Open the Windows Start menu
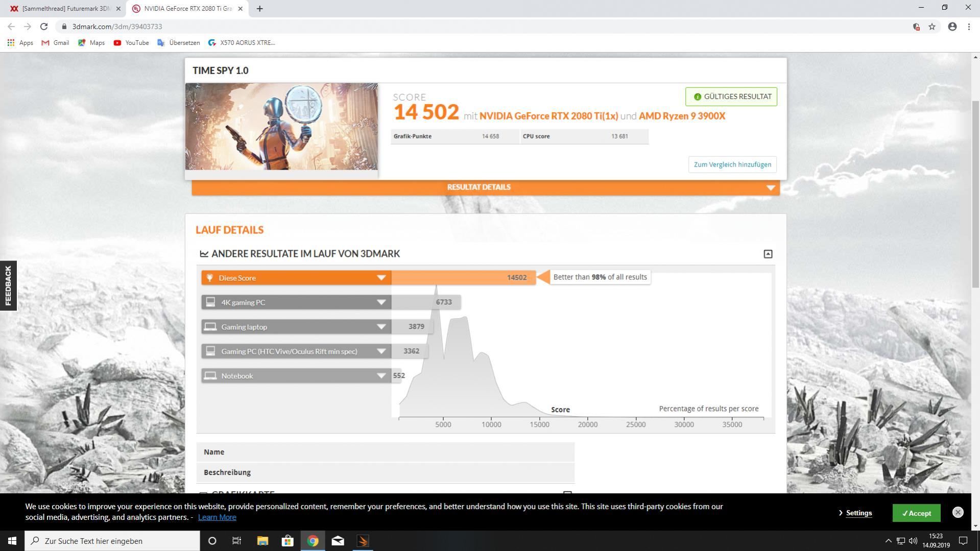This screenshot has height=551, width=980. [12, 541]
